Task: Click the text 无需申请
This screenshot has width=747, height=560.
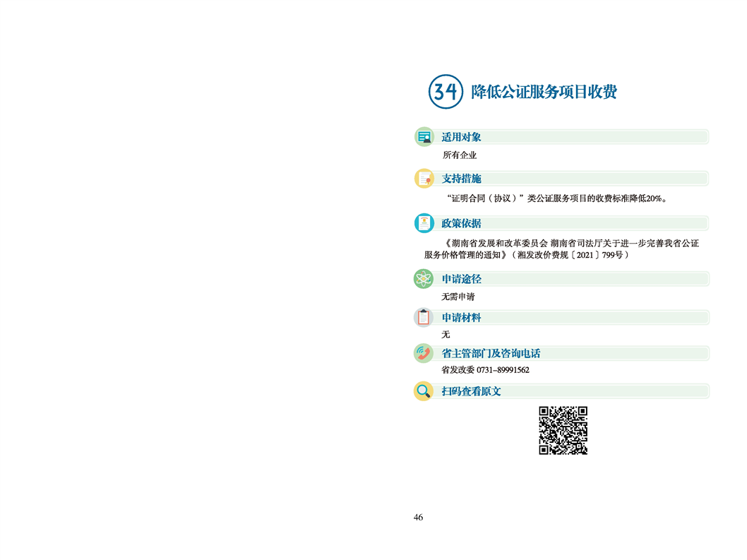Action: pyautogui.click(x=458, y=297)
